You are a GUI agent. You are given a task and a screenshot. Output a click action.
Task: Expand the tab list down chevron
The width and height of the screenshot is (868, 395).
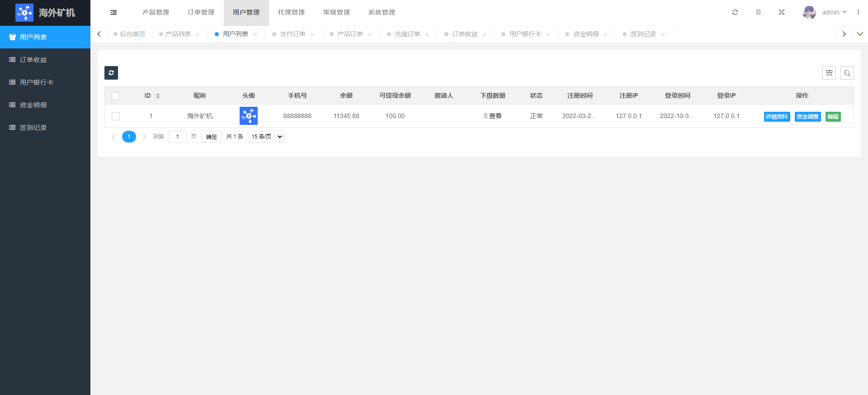point(860,34)
